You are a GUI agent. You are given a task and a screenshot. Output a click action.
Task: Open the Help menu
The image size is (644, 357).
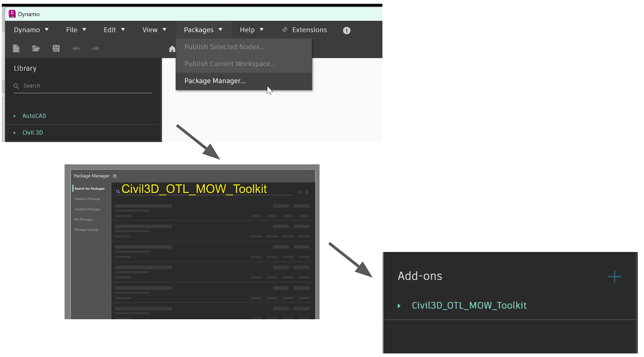point(252,30)
